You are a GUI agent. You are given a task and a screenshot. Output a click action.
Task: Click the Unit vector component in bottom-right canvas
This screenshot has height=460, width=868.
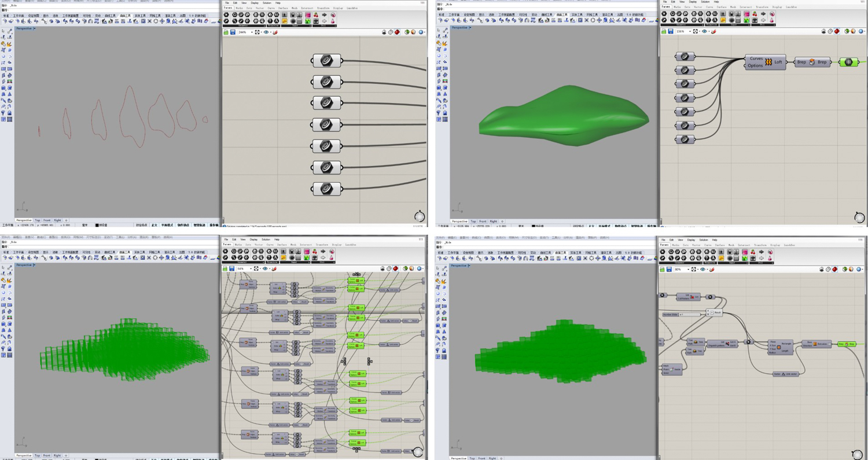[x=786, y=374]
